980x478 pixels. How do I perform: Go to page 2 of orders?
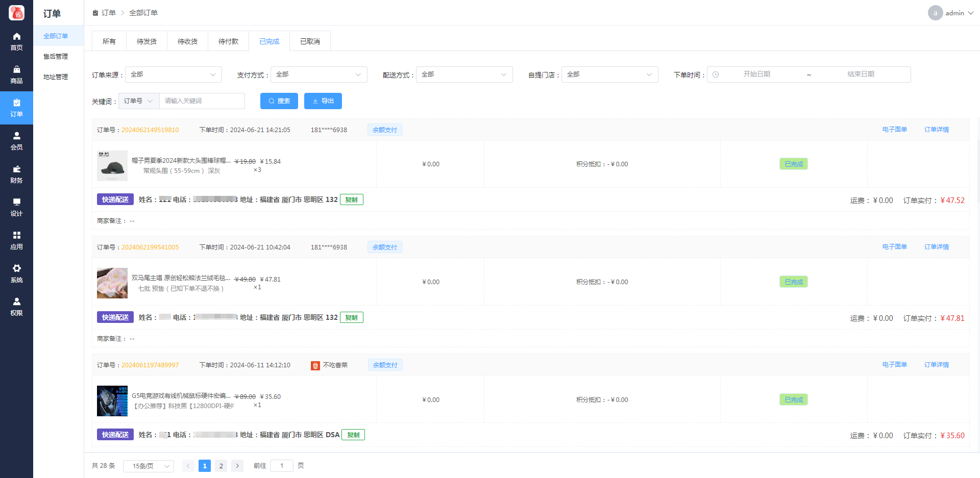221,466
